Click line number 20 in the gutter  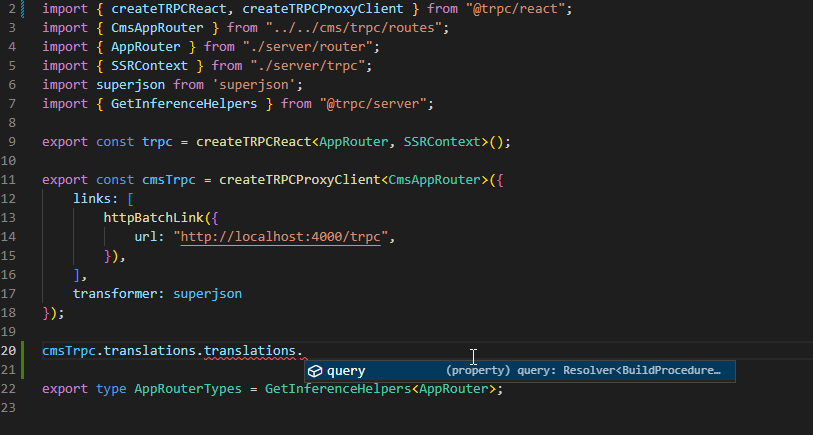[x=8, y=350]
